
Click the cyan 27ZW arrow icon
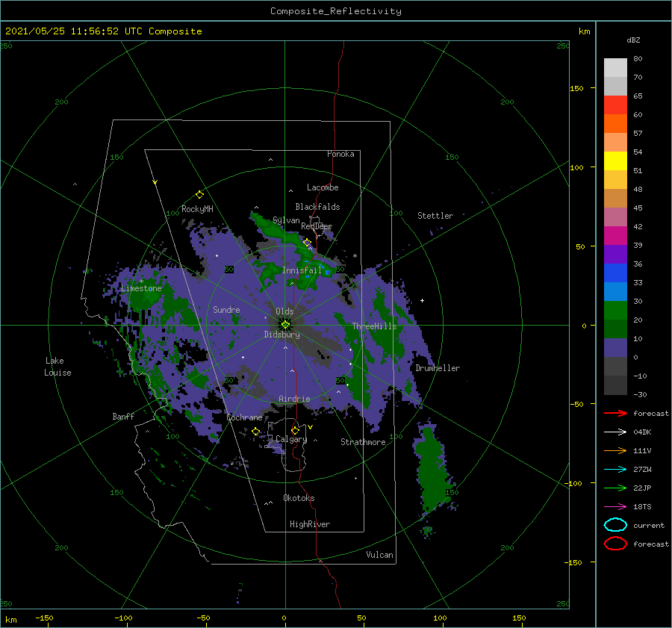[x=615, y=470]
